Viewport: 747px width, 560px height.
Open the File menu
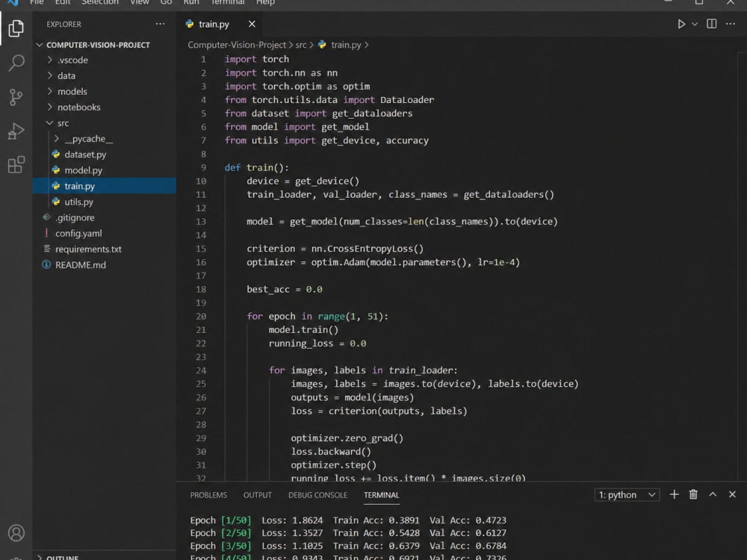tap(36, 2)
